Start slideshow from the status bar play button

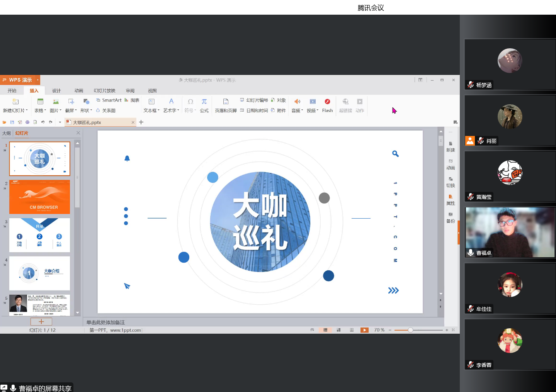364,330
